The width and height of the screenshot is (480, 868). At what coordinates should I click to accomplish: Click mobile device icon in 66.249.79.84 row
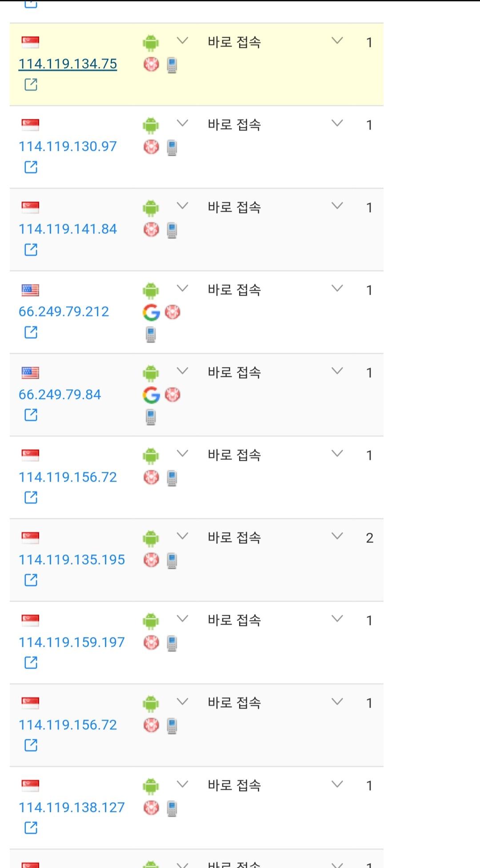(151, 417)
